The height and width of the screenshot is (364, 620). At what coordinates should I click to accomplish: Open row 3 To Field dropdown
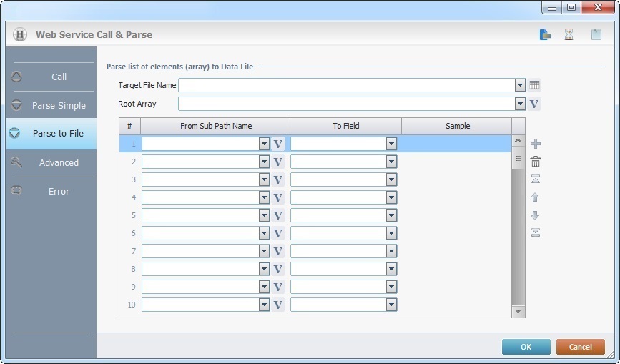pyautogui.click(x=391, y=179)
